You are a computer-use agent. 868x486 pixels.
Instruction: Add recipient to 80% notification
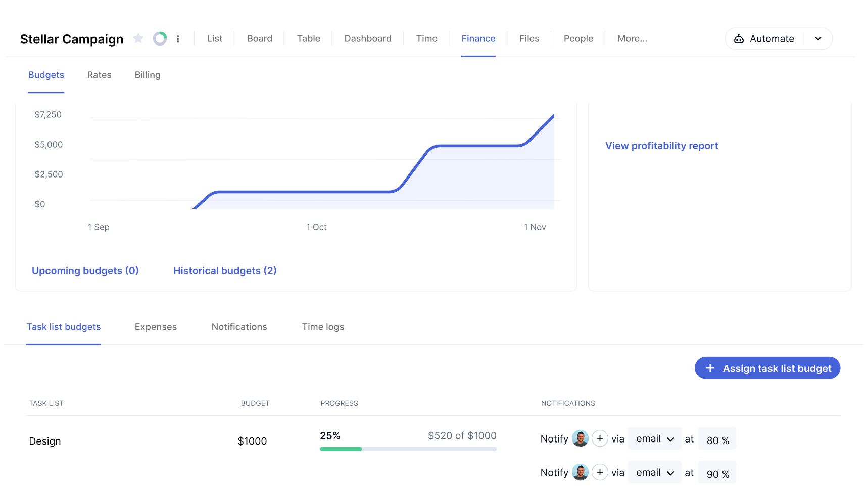coord(600,438)
